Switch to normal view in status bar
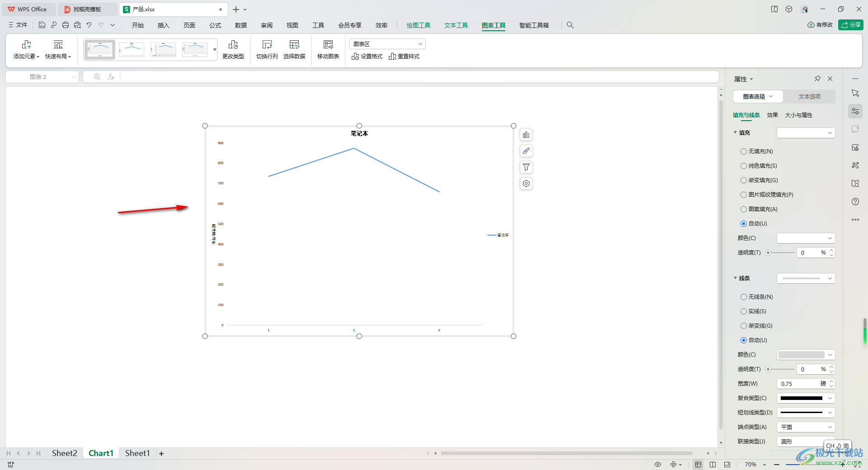Image resolution: width=868 pixels, height=470 pixels. [698, 465]
